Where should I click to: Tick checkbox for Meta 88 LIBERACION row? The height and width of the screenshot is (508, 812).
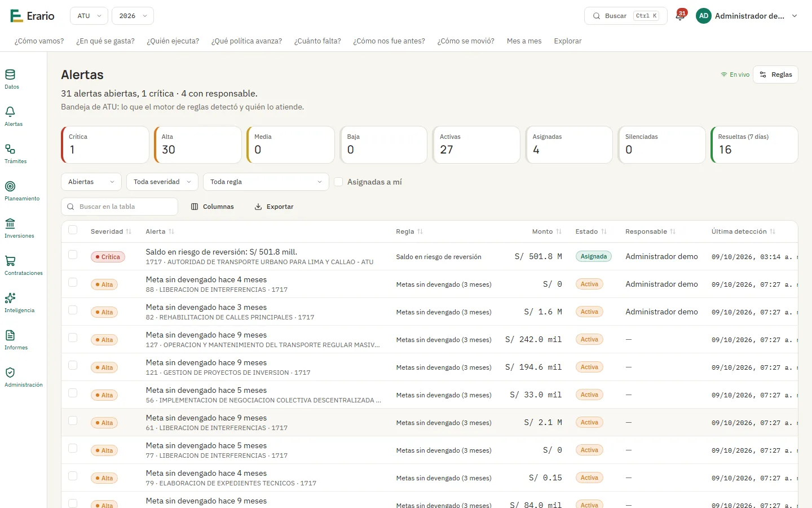click(x=73, y=282)
